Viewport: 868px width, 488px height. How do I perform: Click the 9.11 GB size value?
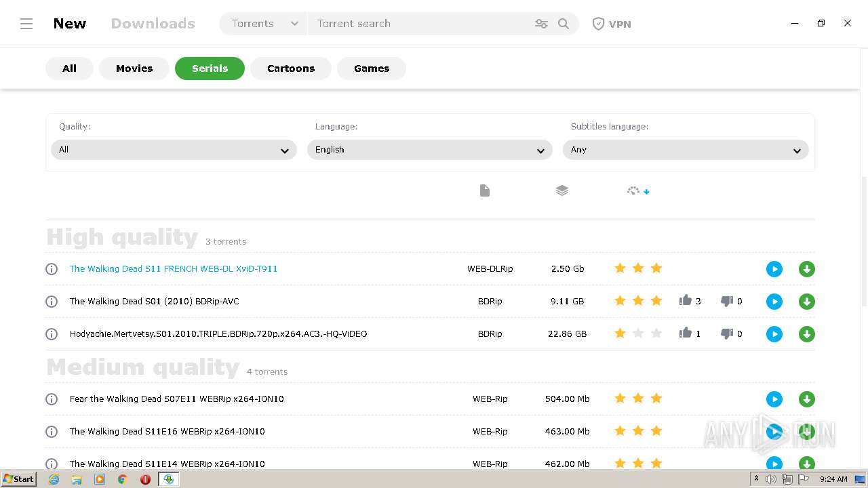coord(567,302)
